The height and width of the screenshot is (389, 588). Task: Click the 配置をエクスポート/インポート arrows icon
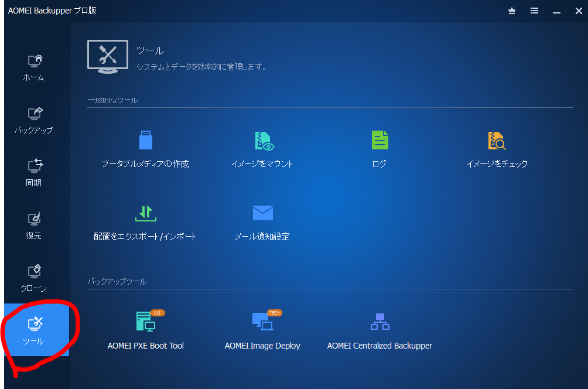(x=145, y=213)
